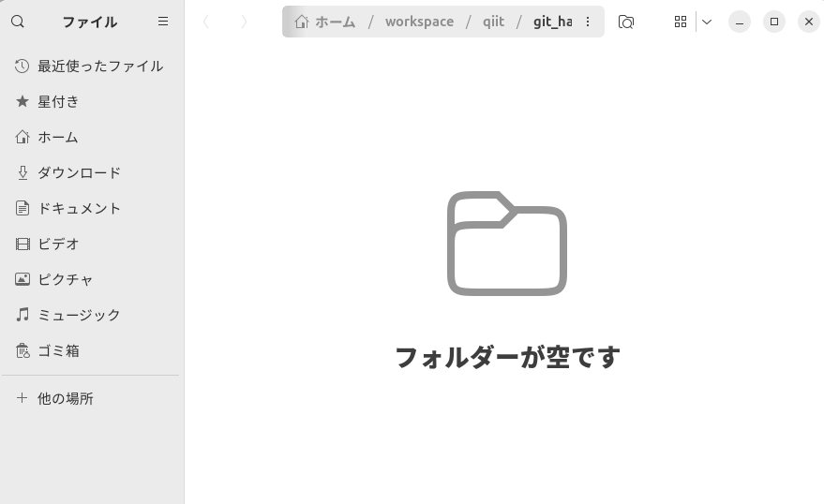Minimize the Files window
This screenshot has height=504, width=824.
[740, 22]
